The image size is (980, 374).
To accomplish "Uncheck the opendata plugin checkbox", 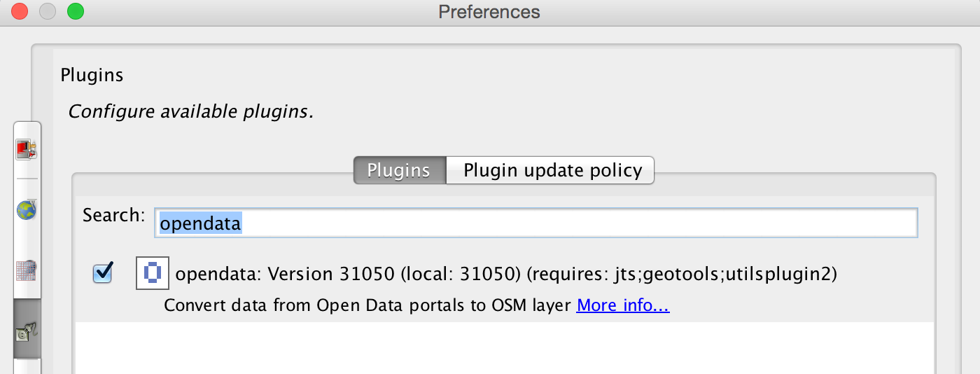I will coord(103,273).
